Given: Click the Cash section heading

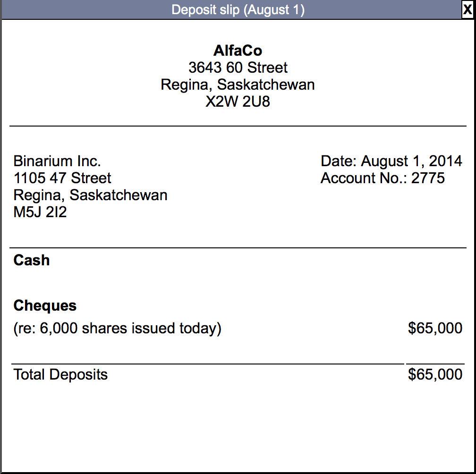Looking at the screenshot, I should tap(31, 260).
